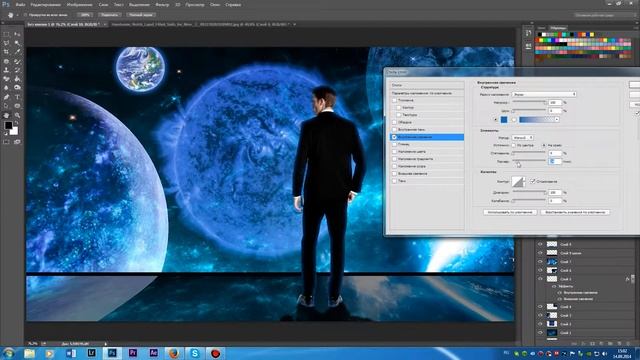
Task: Enable Обводка (Stroke) style checkbox
Action: (394, 122)
